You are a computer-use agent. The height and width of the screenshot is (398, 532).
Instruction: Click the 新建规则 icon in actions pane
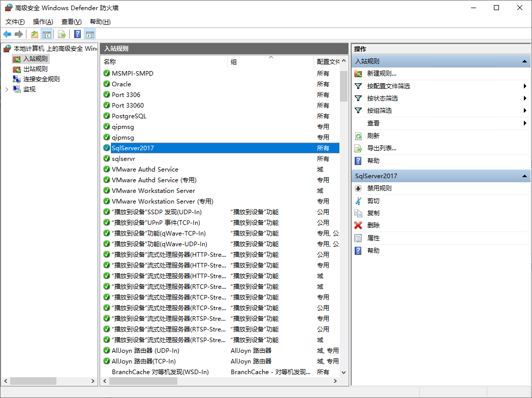[x=358, y=74]
